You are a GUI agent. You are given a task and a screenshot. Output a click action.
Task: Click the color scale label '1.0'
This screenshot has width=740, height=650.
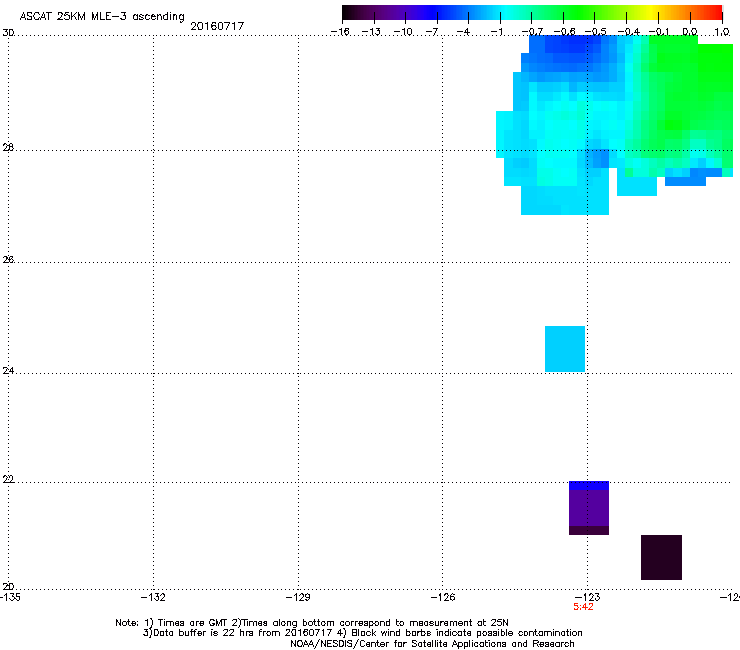click(722, 32)
